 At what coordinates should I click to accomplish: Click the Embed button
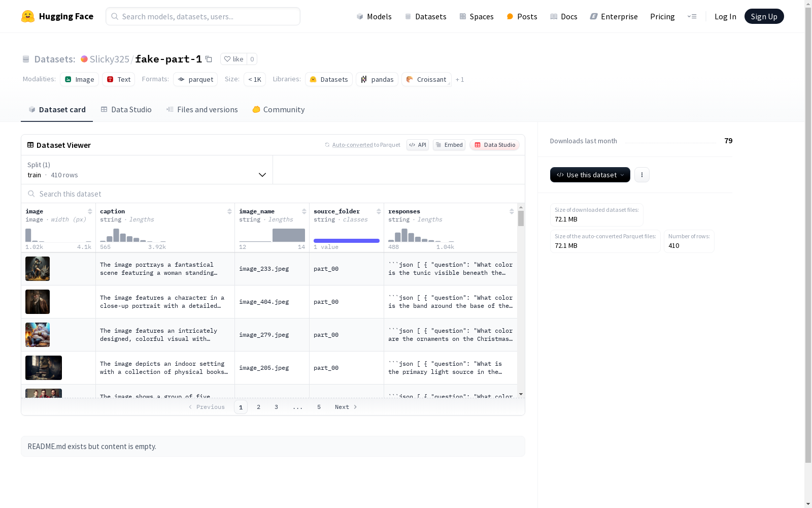(449, 145)
